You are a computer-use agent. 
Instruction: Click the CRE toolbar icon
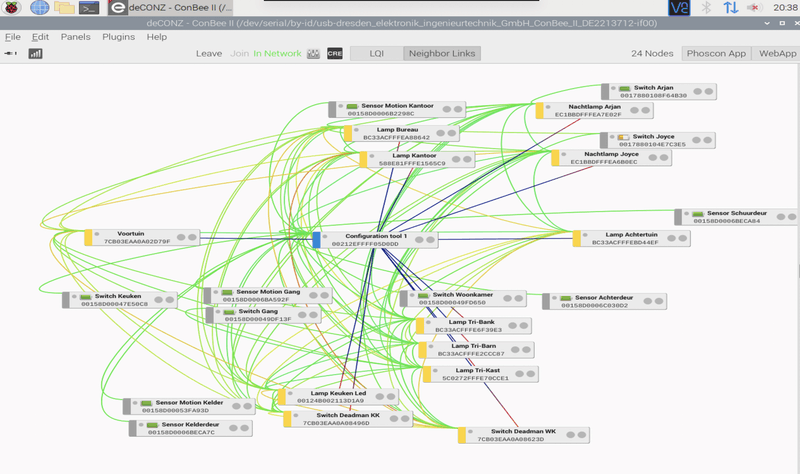tap(335, 54)
